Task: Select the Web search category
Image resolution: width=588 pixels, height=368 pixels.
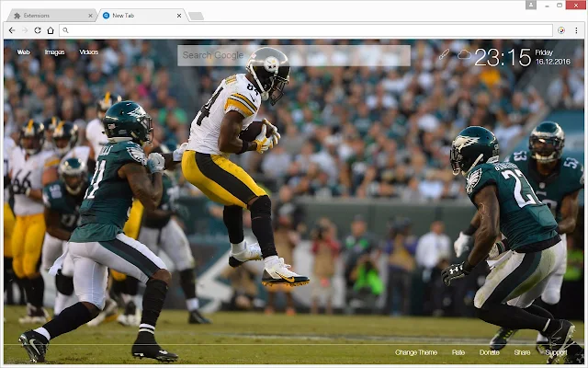Action: (23, 52)
